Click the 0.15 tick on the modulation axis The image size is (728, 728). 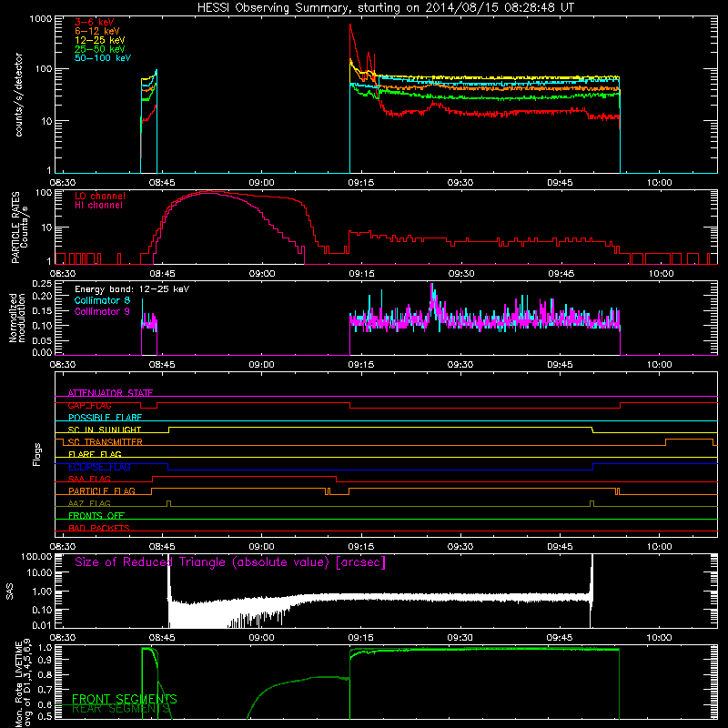(42, 310)
